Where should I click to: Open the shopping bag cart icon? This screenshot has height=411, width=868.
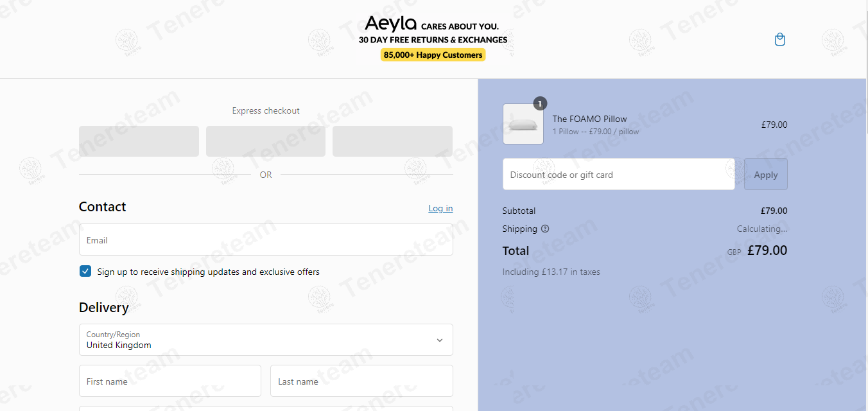(780, 40)
